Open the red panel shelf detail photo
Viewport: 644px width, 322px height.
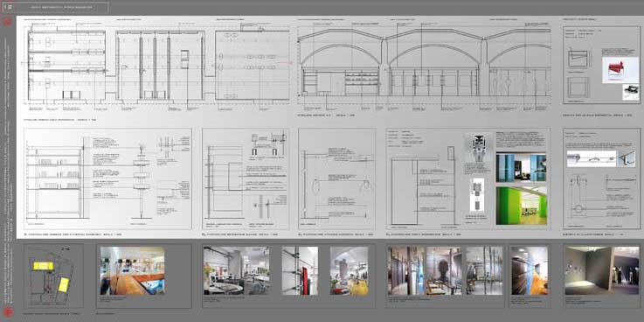coord(300,270)
